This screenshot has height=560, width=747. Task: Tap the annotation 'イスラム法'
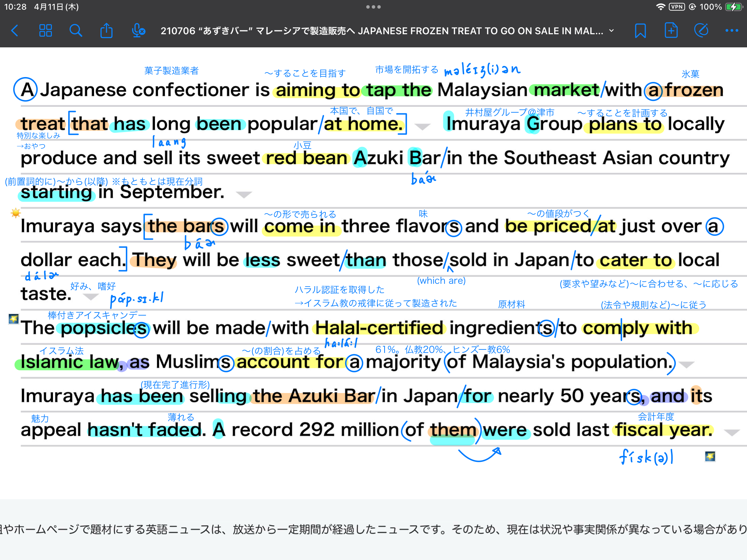point(62,351)
